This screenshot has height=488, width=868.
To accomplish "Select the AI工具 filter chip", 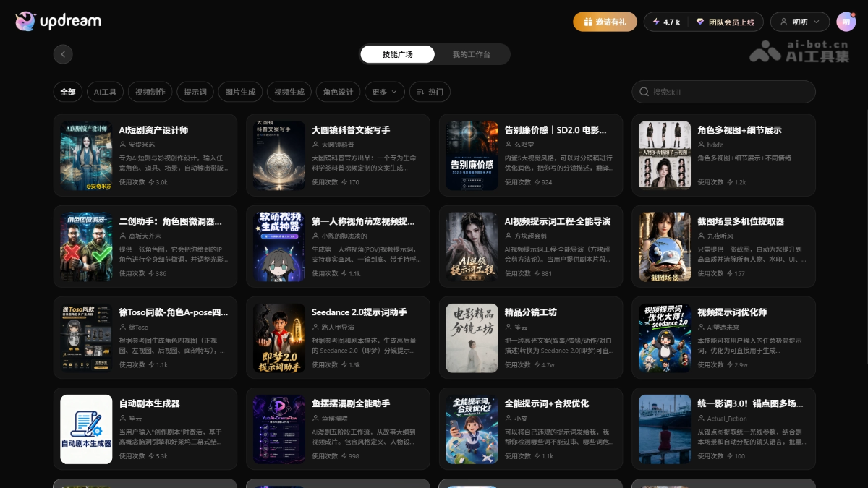I will coord(105,92).
